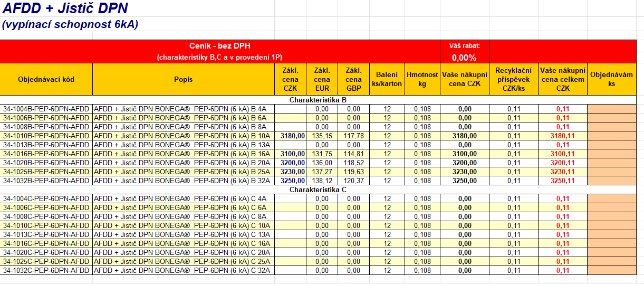Image resolution: width=644 pixels, height=284 pixels.
Task: Select code cell 34-1013B-PEP-6DPN-AFDD
Action: pyautogui.click(x=46, y=145)
